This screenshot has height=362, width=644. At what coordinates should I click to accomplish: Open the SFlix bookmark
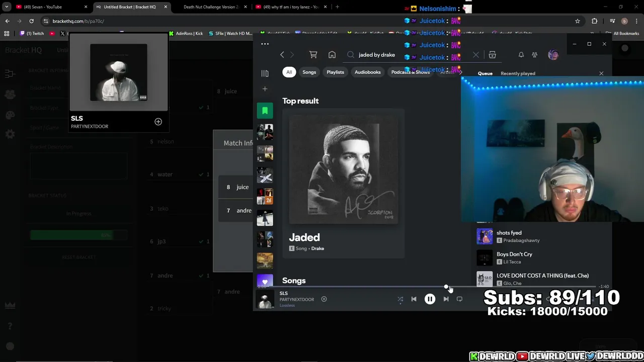pyautogui.click(x=230, y=34)
